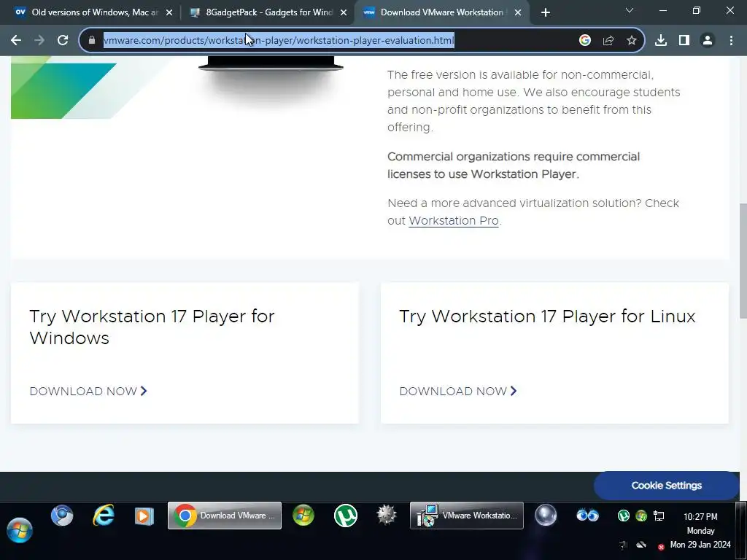
Task: Open the spiked gear taskbar icon
Action: click(x=387, y=516)
